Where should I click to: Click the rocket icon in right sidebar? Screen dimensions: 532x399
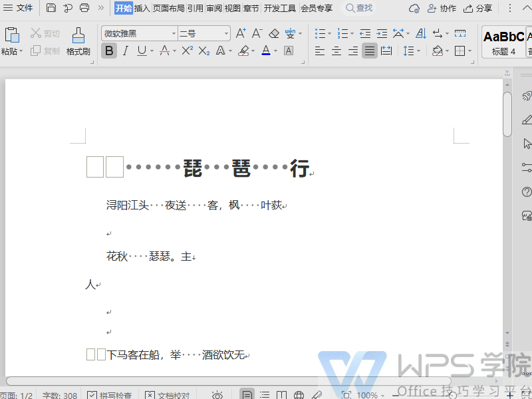pyautogui.click(x=527, y=96)
